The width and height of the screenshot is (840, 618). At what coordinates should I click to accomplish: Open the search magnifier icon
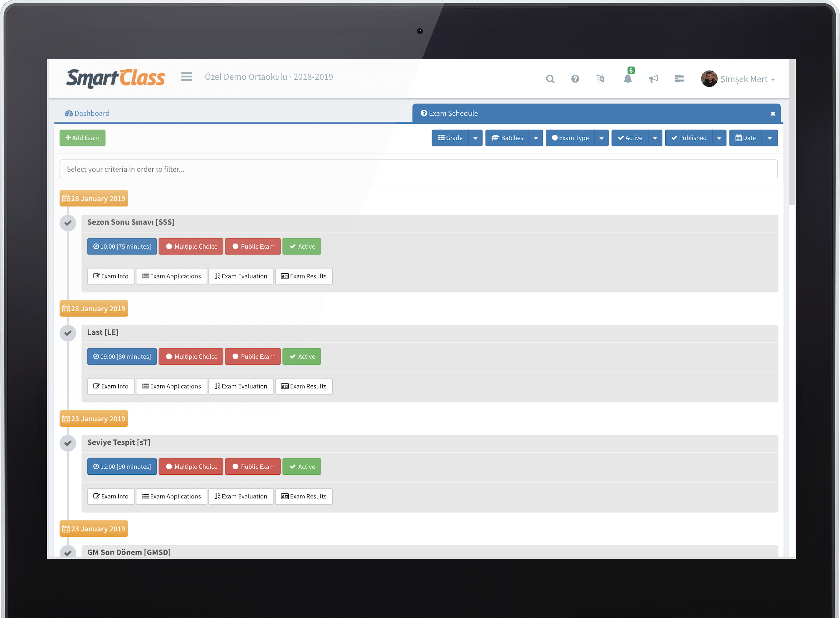tap(550, 79)
